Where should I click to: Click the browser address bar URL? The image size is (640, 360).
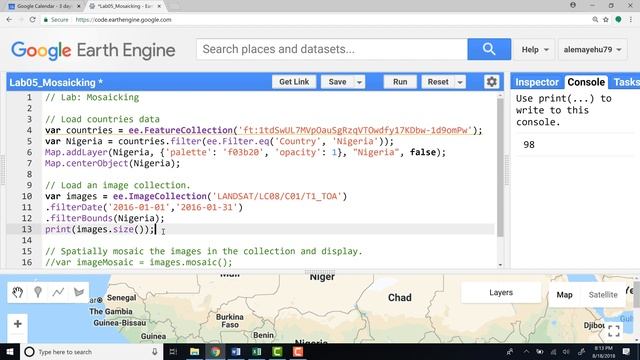123,20
